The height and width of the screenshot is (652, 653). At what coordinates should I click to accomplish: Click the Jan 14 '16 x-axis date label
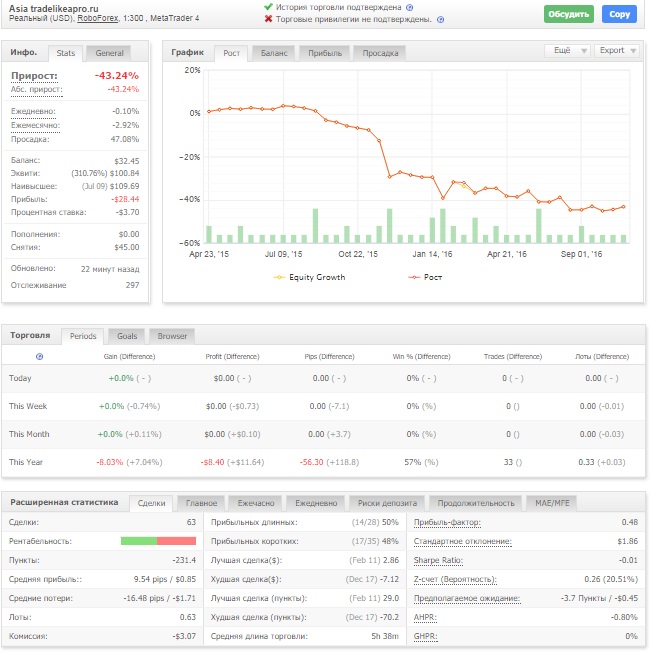[x=432, y=254]
